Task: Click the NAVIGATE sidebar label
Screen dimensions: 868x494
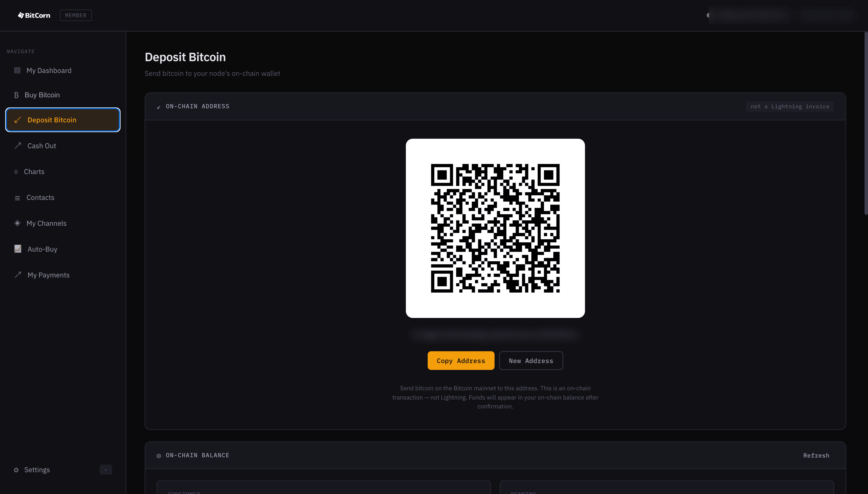Action: click(x=21, y=52)
